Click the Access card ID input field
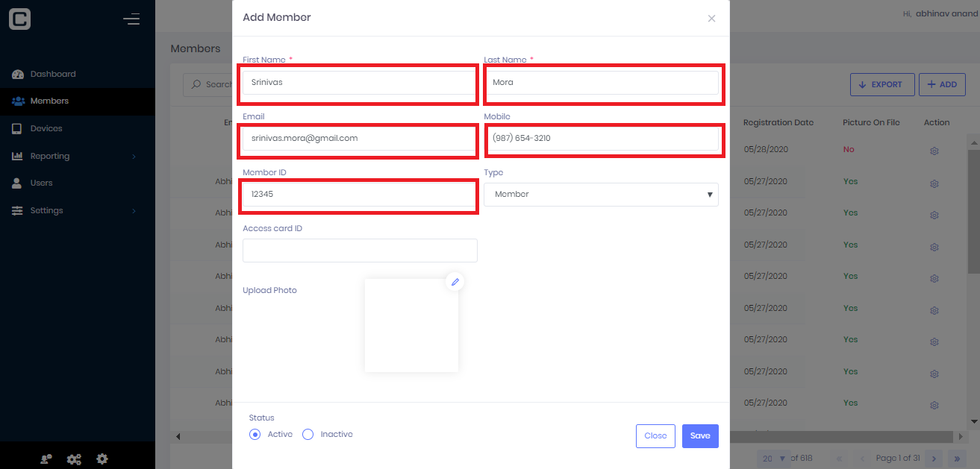This screenshot has height=469, width=980. [x=360, y=251]
